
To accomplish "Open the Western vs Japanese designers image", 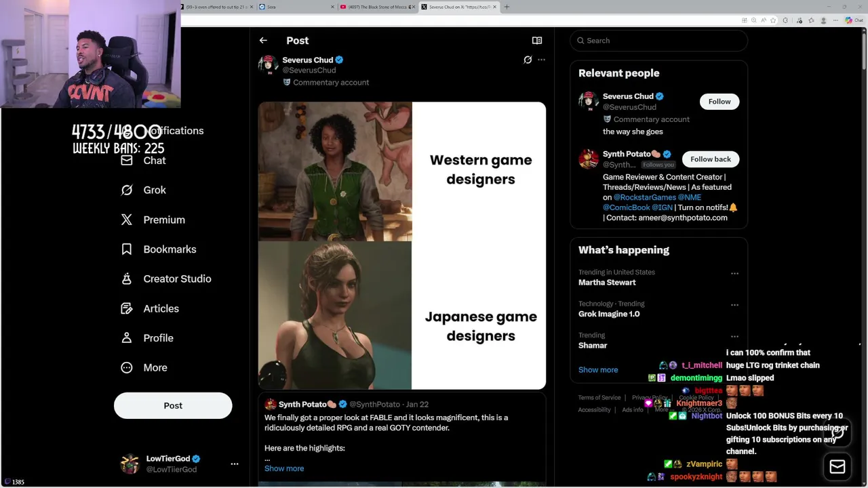I will click(401, 246).
